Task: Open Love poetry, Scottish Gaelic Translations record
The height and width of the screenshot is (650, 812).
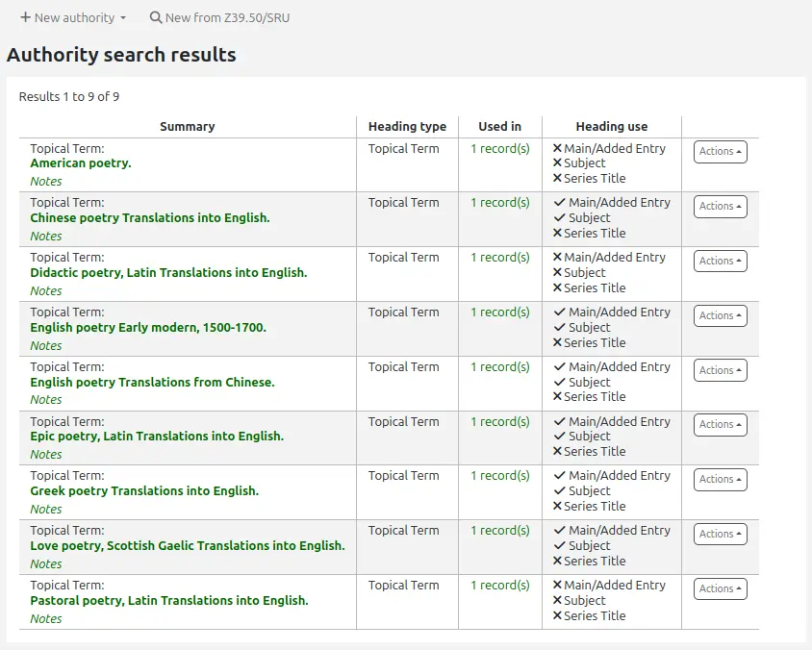Action: tap(188, 546)
